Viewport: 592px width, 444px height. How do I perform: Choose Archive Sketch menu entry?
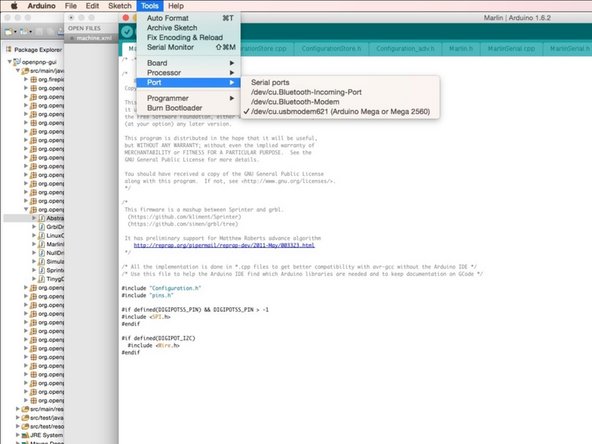188,28
